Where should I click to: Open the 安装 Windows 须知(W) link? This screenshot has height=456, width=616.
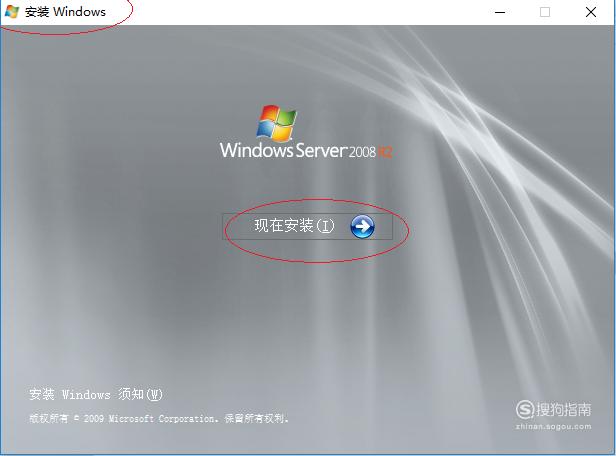[96, 394]
